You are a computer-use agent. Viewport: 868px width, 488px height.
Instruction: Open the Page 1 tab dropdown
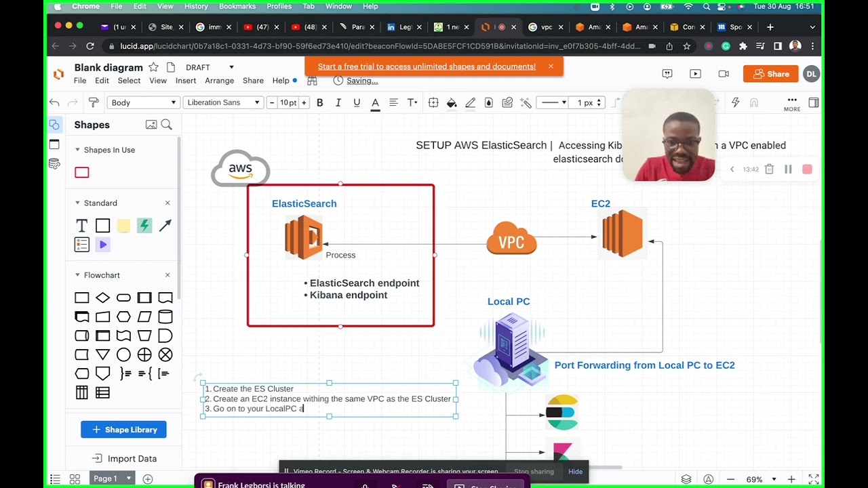113,479
